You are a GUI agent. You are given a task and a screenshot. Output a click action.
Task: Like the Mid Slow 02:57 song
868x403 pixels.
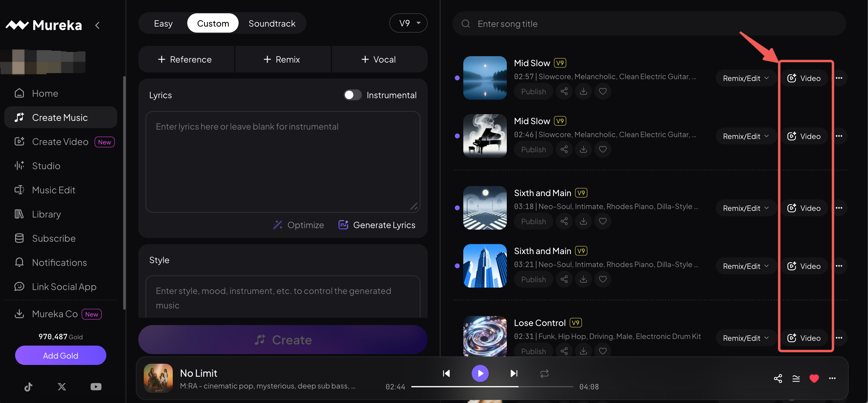click(x=603, y=91)
